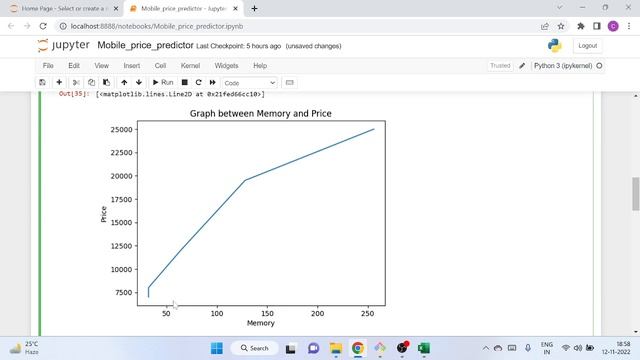The height and width of the screenshot is (360, 640).
Task: Click the Python 3 (ipykernel) label
Action: [563, 66]
